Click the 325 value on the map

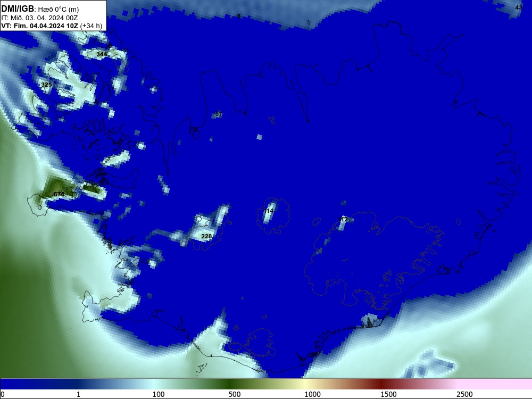coord(46,85)
